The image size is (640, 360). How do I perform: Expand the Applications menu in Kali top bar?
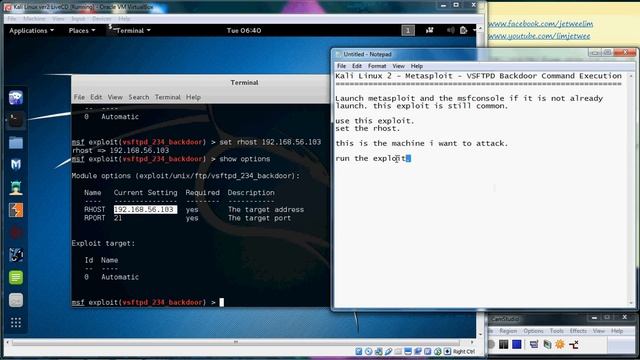(31, 31)
